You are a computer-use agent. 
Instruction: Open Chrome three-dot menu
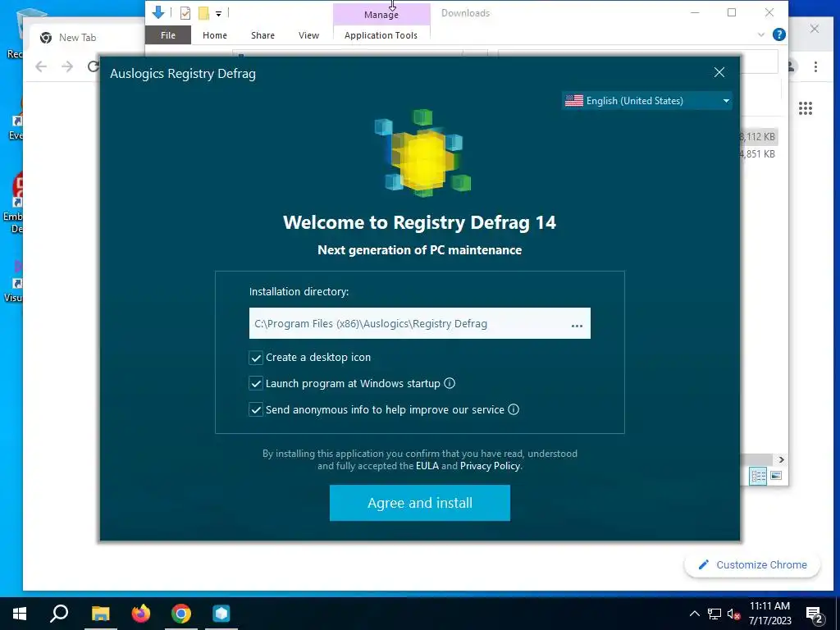point(815,66)
